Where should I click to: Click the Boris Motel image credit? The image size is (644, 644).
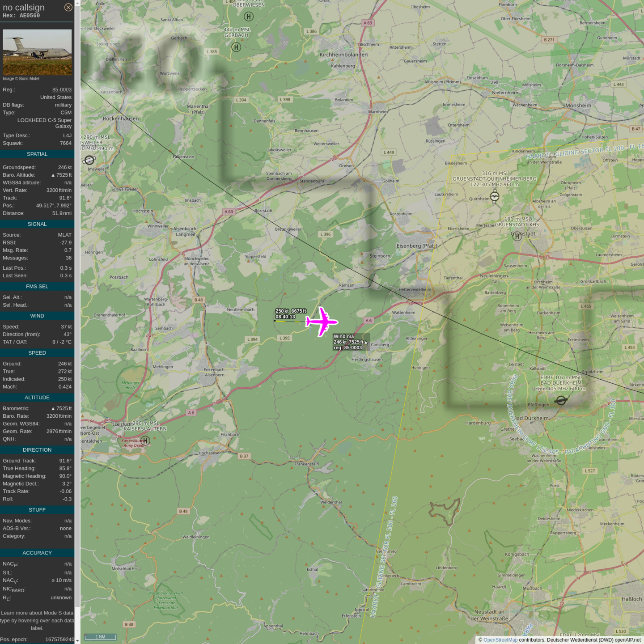[21, 79]
